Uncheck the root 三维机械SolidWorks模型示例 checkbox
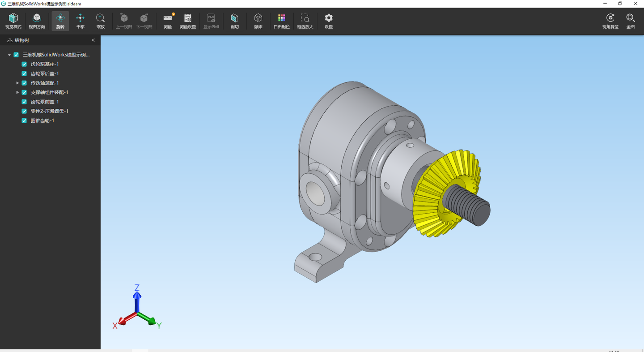This screenshot has height=352, width=644. pyautogui.click(x=17, y=55)
